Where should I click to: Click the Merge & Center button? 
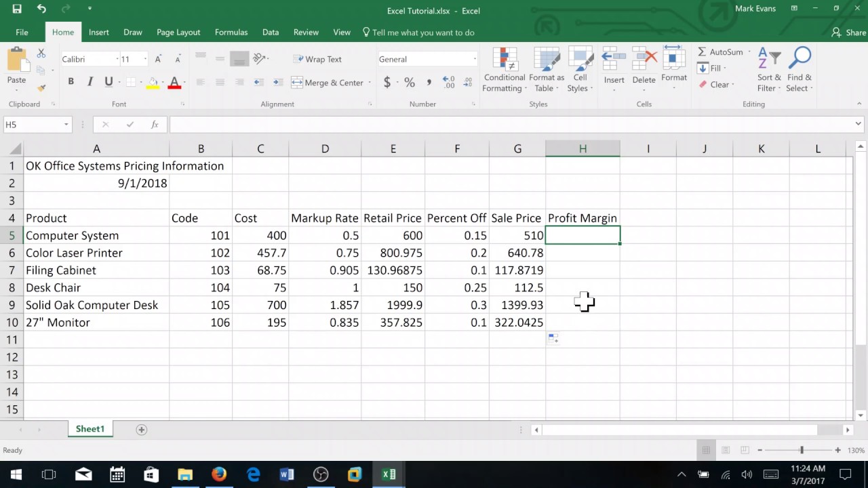[328, 83]
